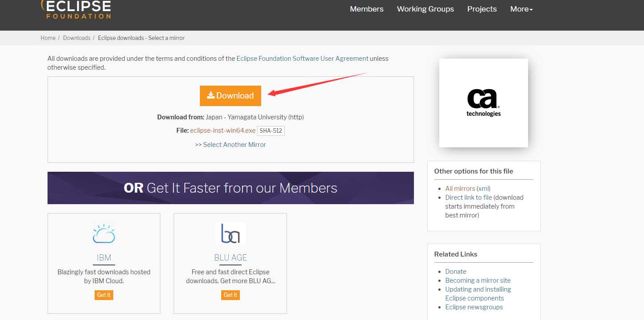The height and width of the screenshot is (320, 644).
Task: Click the IBM heading
Action: tap(104, 258)
